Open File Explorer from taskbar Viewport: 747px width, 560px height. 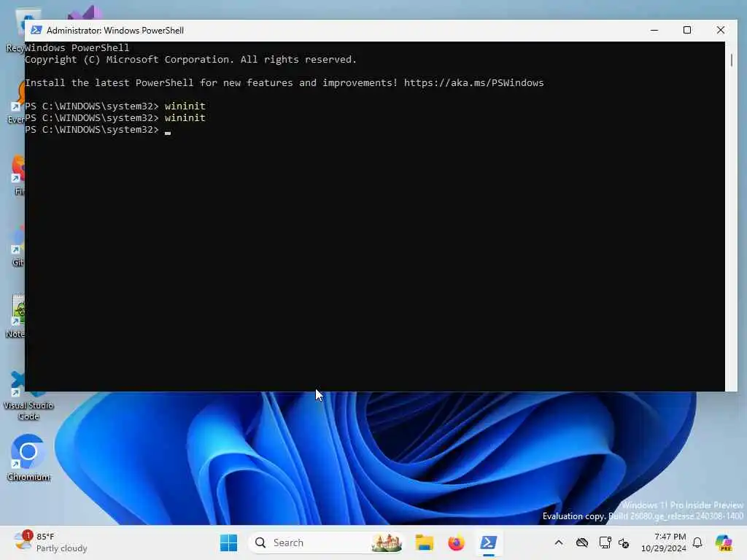[424, 542]
